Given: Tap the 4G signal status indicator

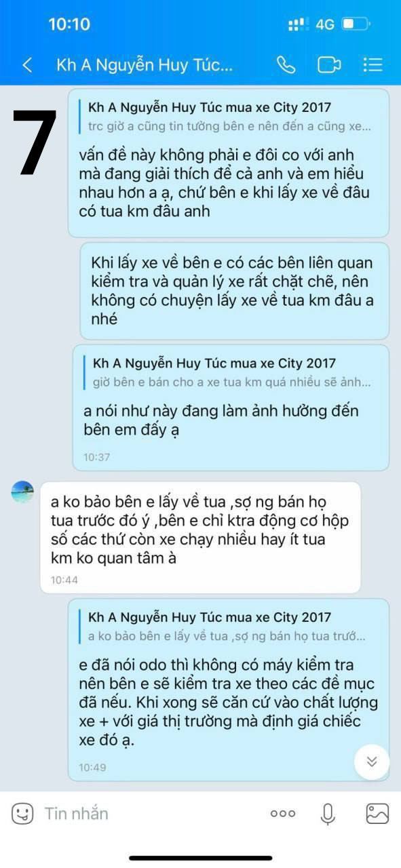Looking at the screenshot, I should pyautogui.click(x=325, y=24).
